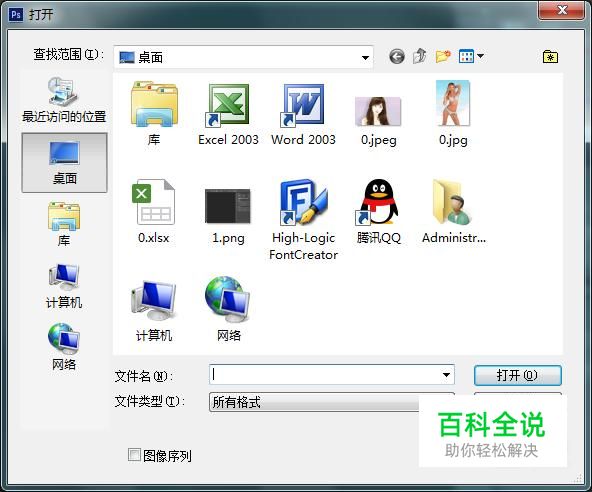Create a new folder

(443, 56)
